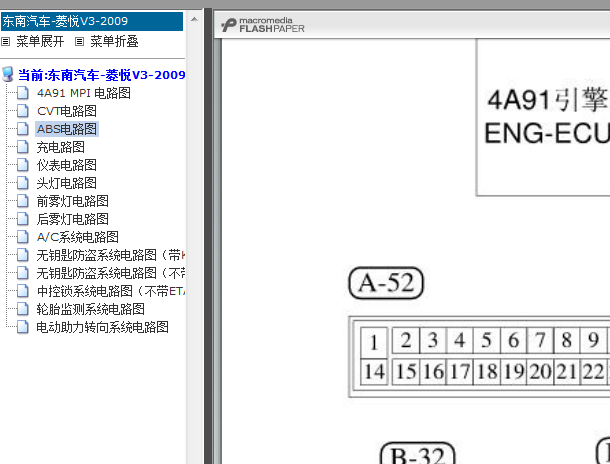Open A/C系统电路图 document
The height and width of the screenshot is (464, 610).
point(77,237)
